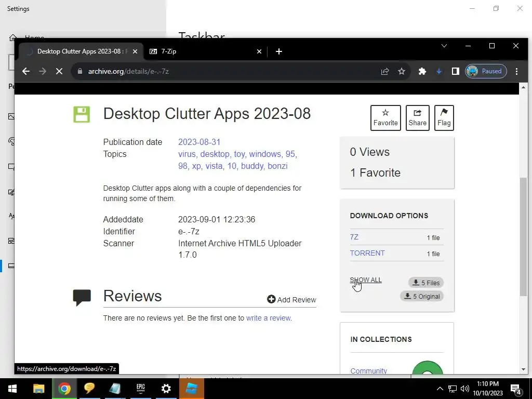Toggle the Chrome side panel icon
Viewport: 532px width, 399px height.
[455, 71]
